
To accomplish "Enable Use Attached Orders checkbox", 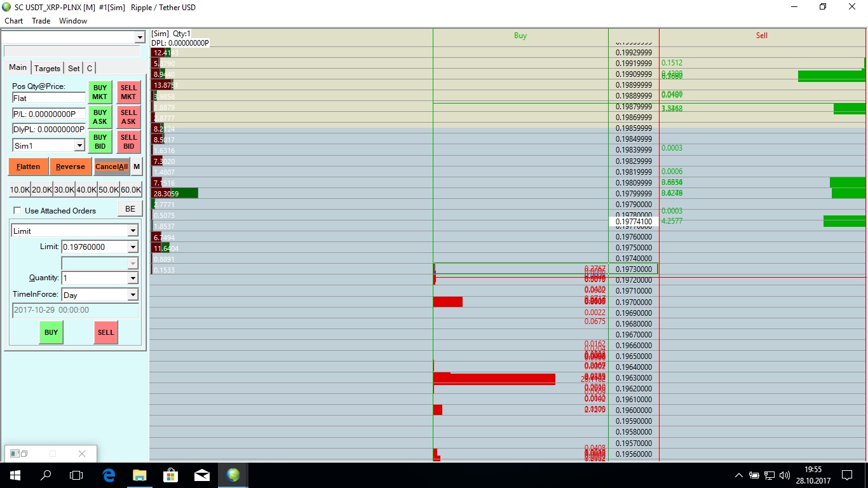I will [x=17, y=210].
